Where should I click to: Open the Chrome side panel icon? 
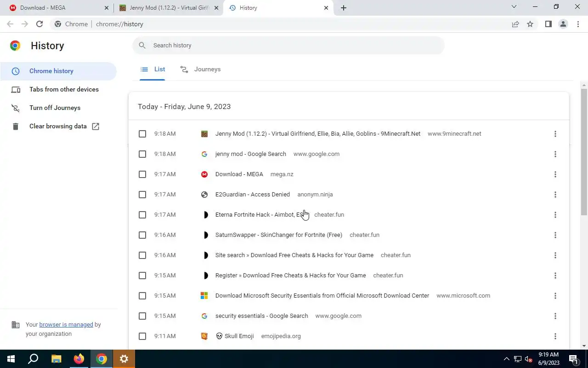pyautogui.click(x=548, y=24)
